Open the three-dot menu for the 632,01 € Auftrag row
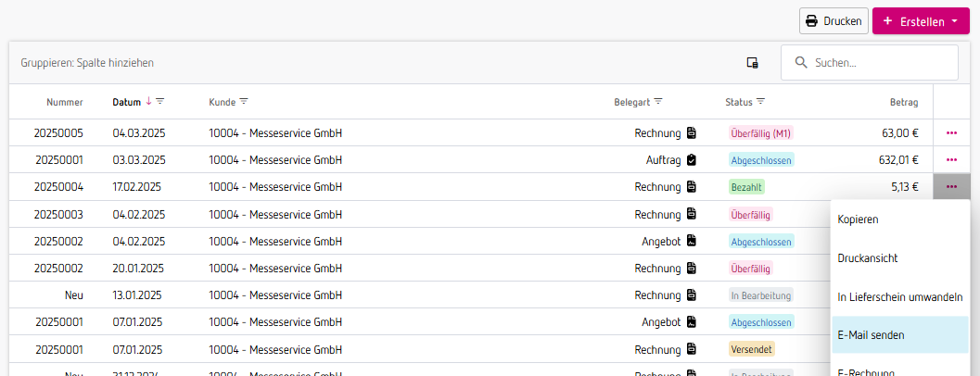This screenshot has height=376, width=980. [952, 159]
